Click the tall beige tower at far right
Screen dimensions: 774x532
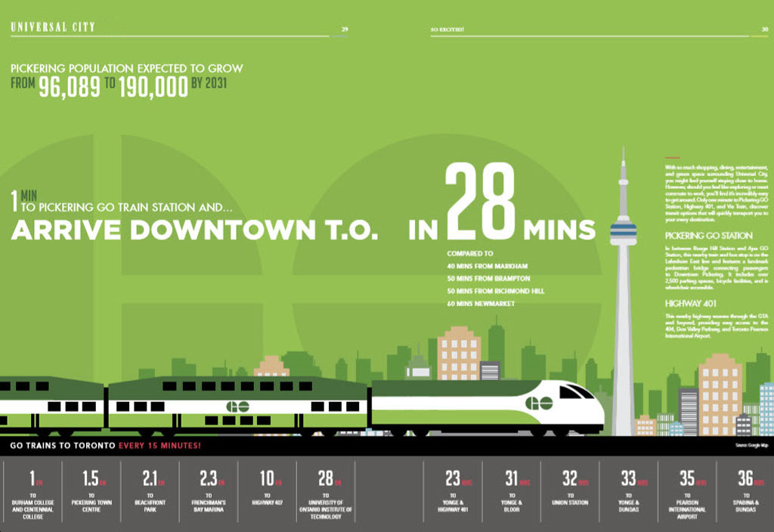point(719,393)
